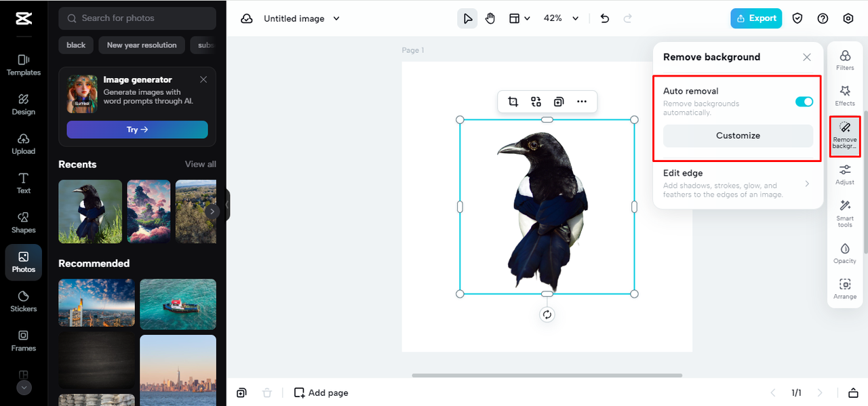Redo the last action
Screen dimensions: 868x406
[627, 18]
